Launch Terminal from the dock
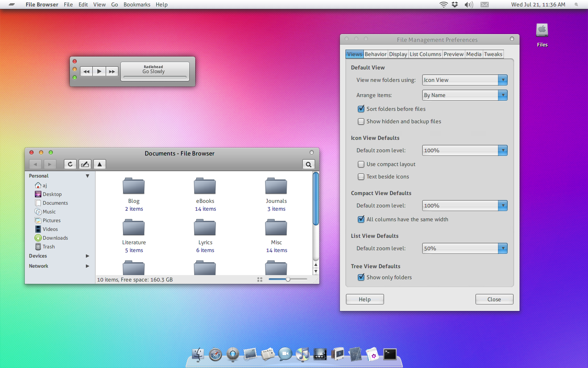This screenshot has height=368, width=588. coord(390,354)
